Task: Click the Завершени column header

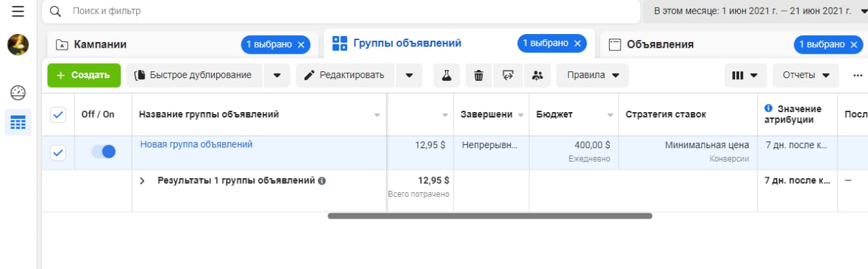Action: pyautogui.click(x=492, y=114)
